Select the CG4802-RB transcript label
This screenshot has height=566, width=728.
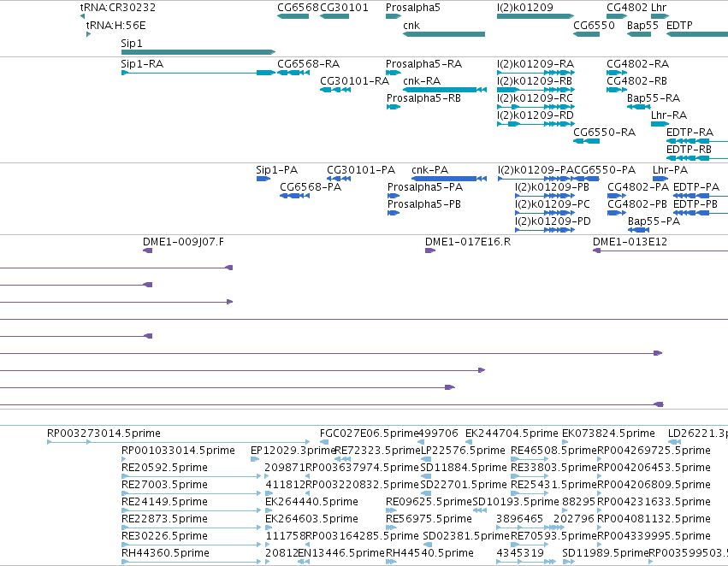pyautogui.click(x=636, y=81)
